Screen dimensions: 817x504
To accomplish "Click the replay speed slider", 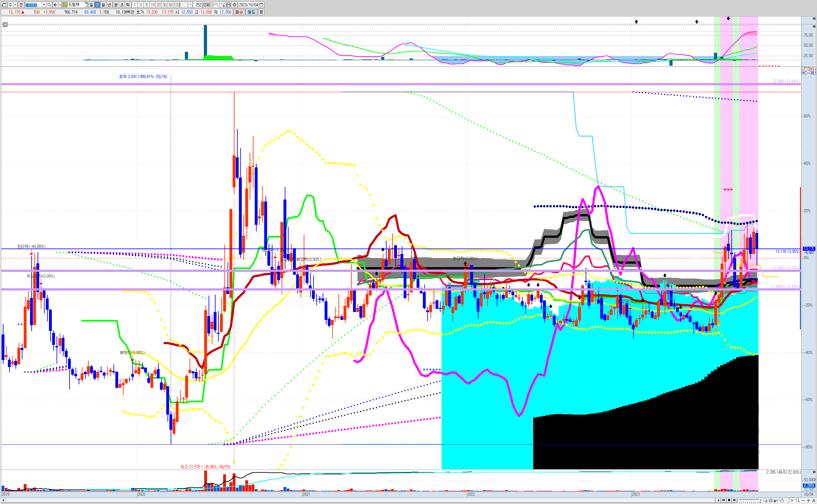I will point(750,500).
